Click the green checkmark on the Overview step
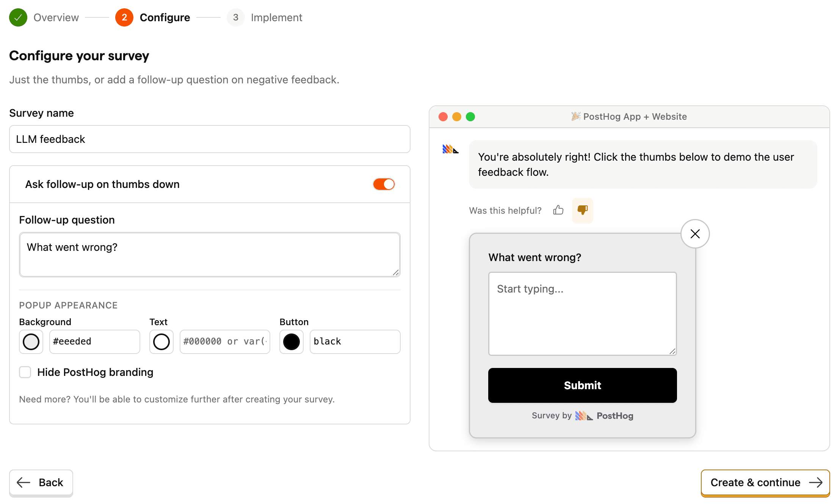 (18, 17)
